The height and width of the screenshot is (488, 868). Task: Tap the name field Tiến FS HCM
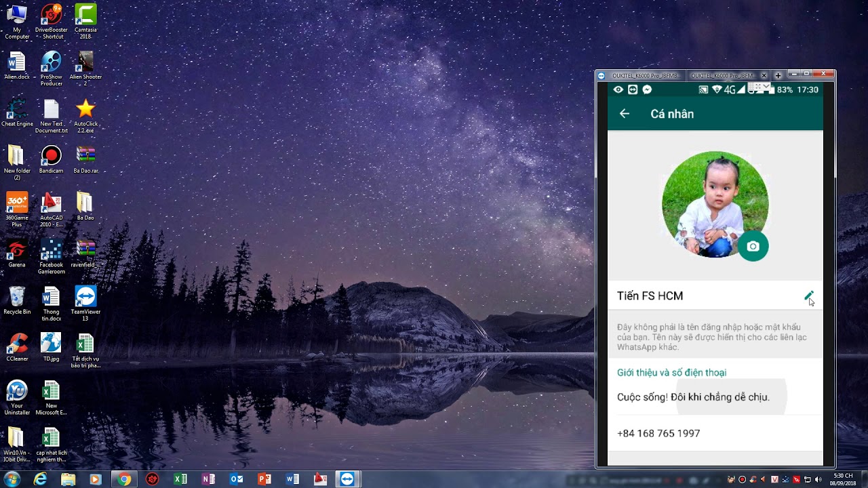click(x=715, y=296)
